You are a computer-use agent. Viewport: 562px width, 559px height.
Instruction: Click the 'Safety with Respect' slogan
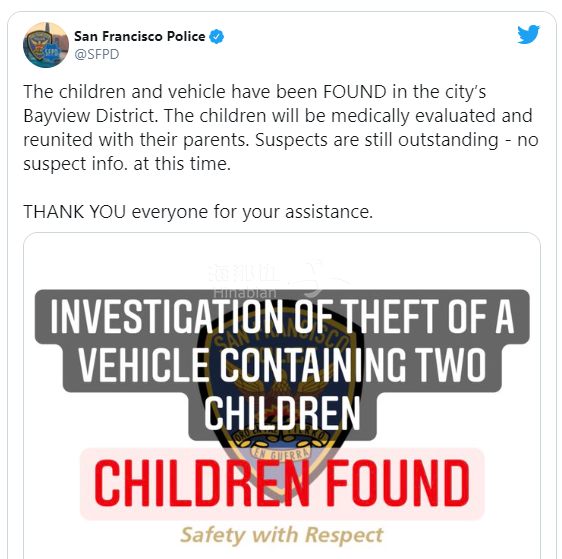[x=282, y=536]
